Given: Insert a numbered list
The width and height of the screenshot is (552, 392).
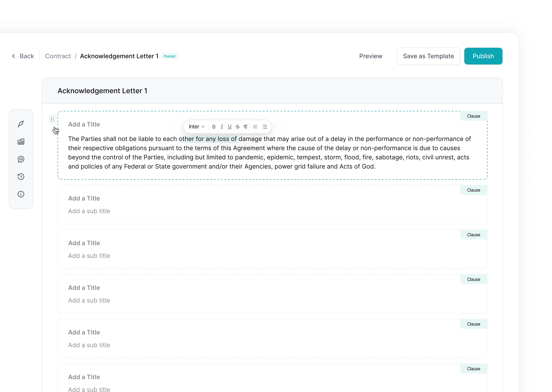Looking at the screenshot, I should 255,127.
